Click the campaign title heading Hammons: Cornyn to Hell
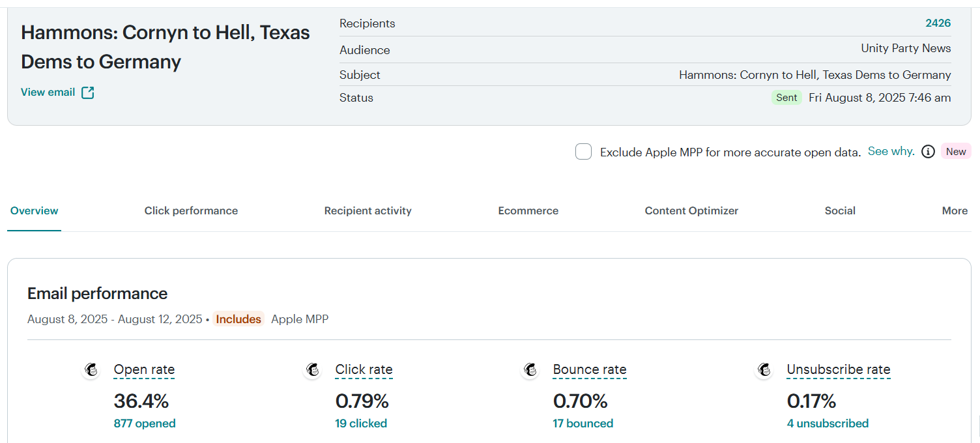 pyautogui.click(x=166, y=47)
